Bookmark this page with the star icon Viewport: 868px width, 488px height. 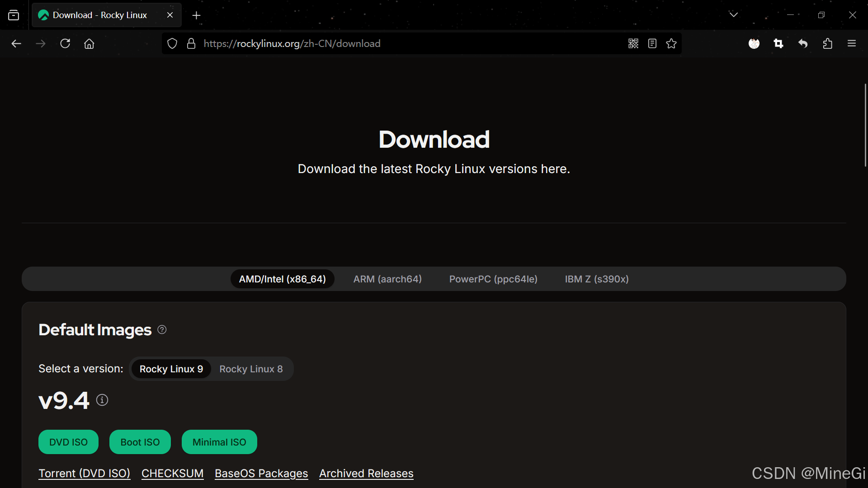click(671, 43)
